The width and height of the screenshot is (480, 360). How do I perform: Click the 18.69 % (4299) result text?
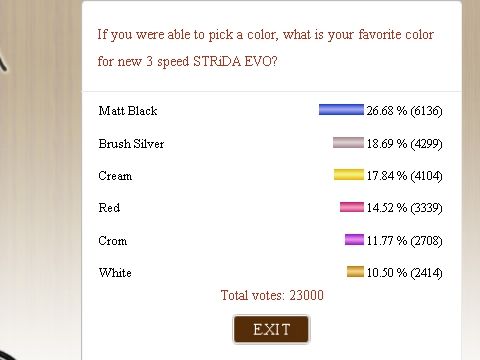point(404,144)
